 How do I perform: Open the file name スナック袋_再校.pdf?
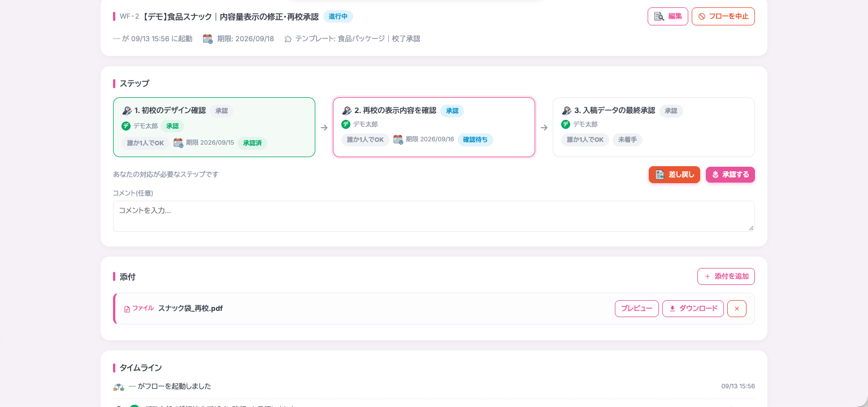[190, 309]
